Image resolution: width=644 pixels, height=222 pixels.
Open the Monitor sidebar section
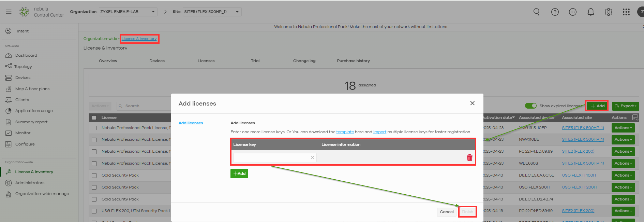23,133
